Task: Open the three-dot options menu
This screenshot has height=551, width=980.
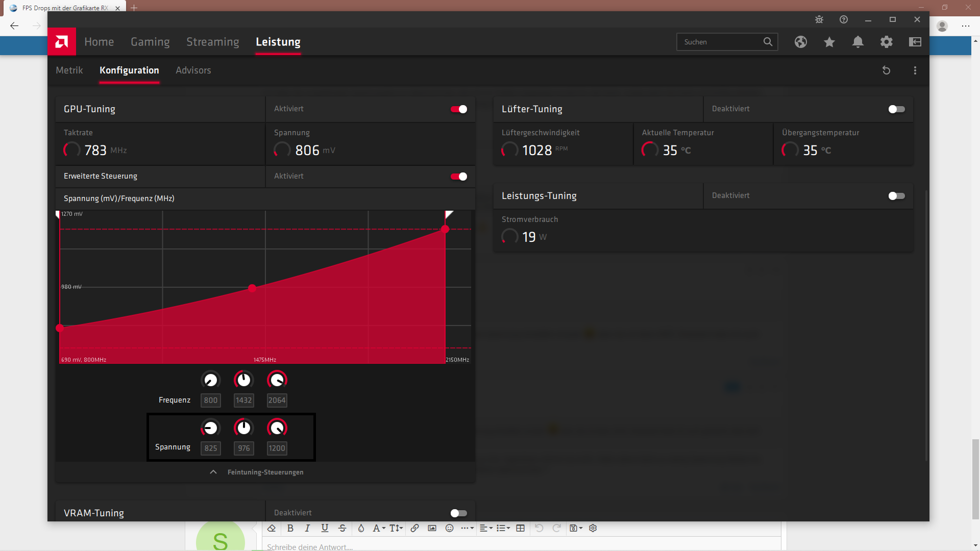Action: (x=915, y=70)
